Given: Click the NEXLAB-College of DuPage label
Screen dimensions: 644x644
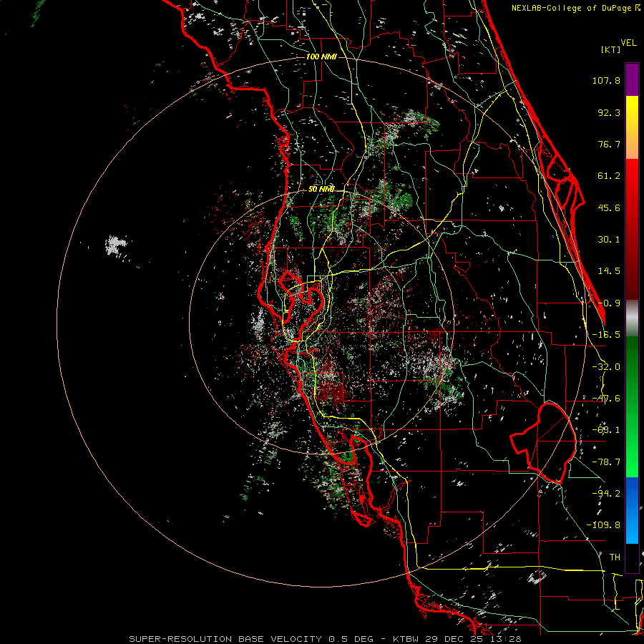Looking at the screenshot, I should 573,8.
